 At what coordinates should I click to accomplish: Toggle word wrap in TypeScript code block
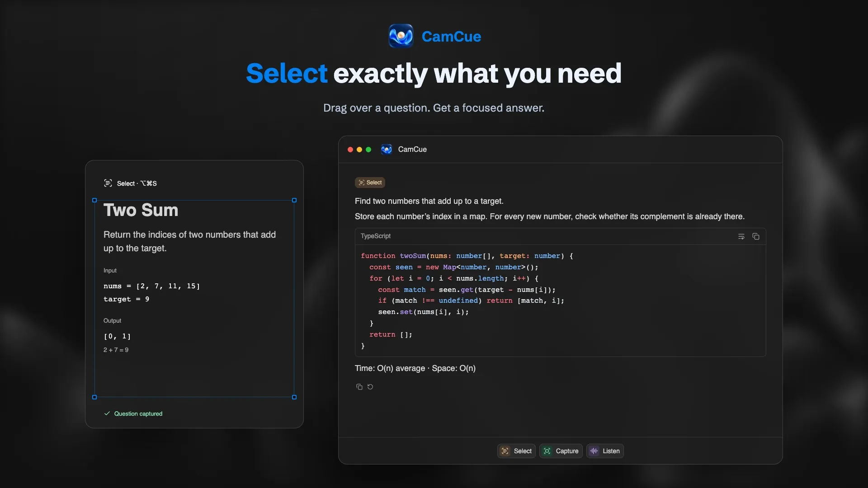pos(741,236)
